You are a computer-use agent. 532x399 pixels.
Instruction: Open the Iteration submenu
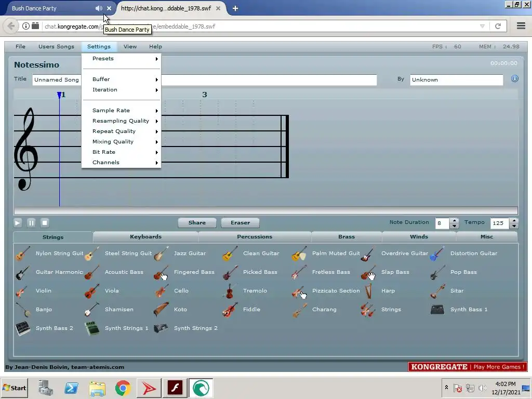(x=121, y=90)
